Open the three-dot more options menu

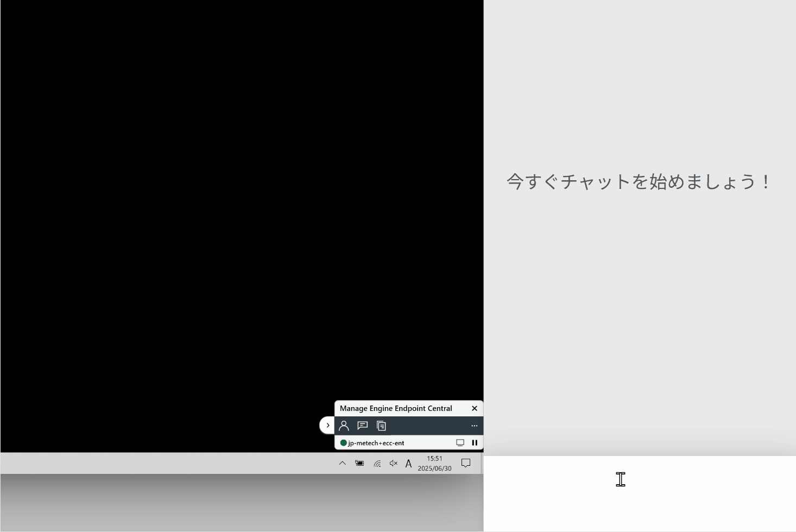click(475, 426)
